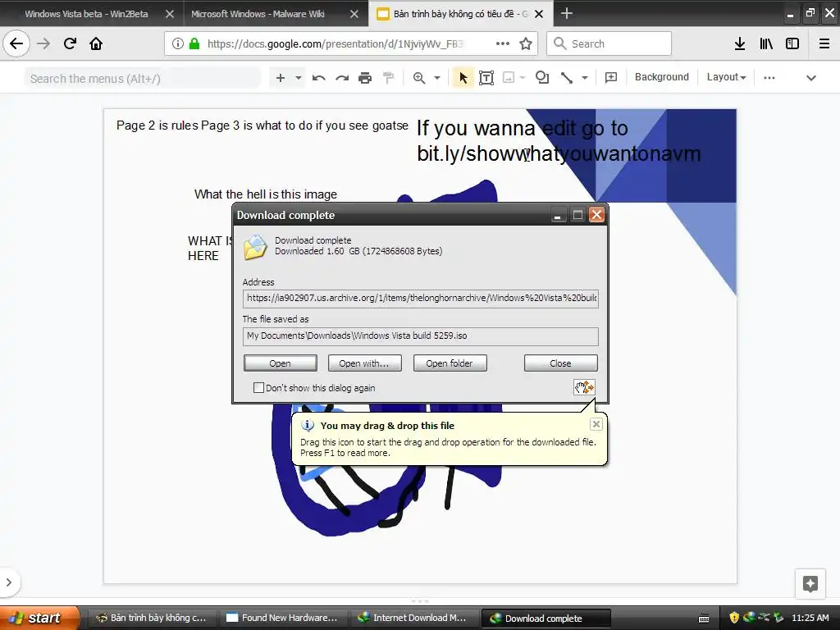Image resolution: width=840 pixels, height=630 pixels.
Task: Click the zoom magnifier tool
Action: (419, 78)
